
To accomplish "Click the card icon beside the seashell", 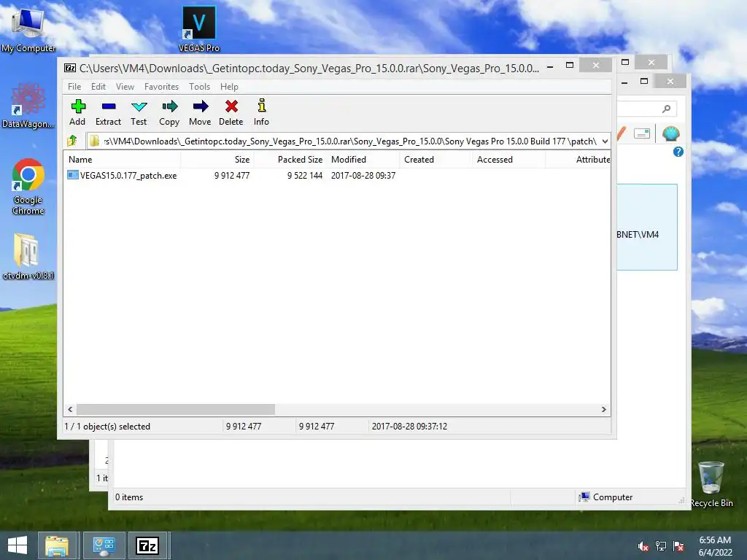I will point(642,134).
